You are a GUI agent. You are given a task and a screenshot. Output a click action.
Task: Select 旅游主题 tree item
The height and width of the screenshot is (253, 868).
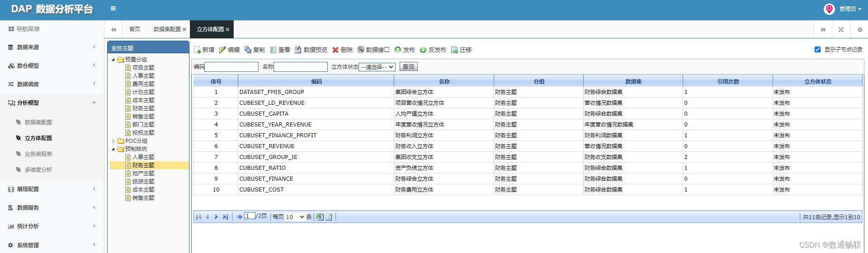(x=143, y=182)
